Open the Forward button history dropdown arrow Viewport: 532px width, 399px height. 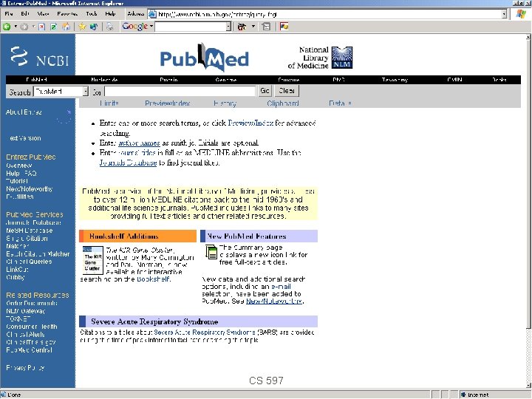click(33, 27)
